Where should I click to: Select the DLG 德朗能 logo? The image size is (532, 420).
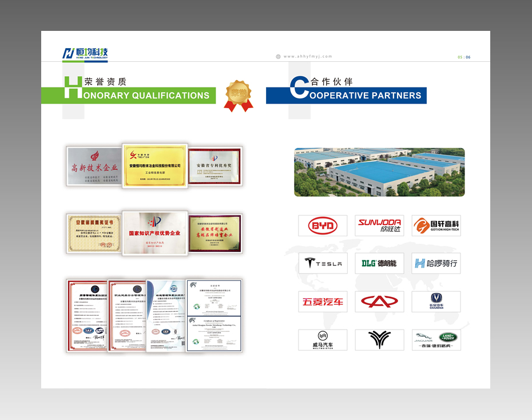point(379,263)
